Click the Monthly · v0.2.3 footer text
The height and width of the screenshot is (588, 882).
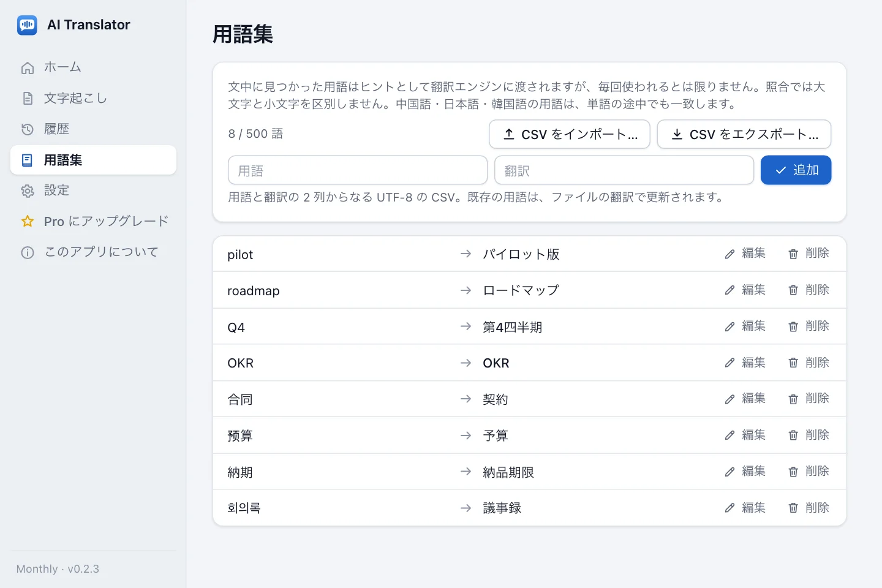[x=58, y=569]
